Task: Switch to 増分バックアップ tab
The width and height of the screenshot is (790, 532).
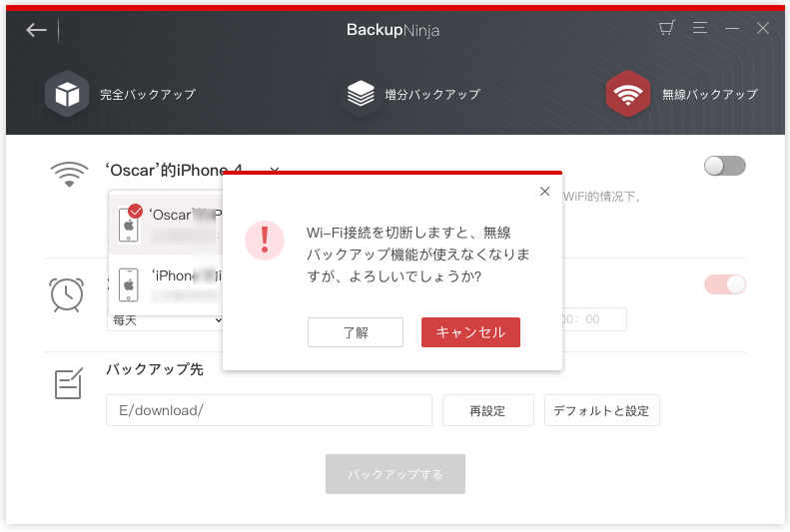Action: pyautogui.click(x=432, y=95)
